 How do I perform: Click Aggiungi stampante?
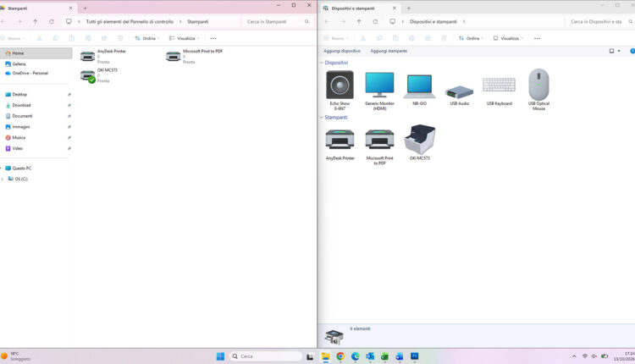pyautogui.click(x=389, y=51)
